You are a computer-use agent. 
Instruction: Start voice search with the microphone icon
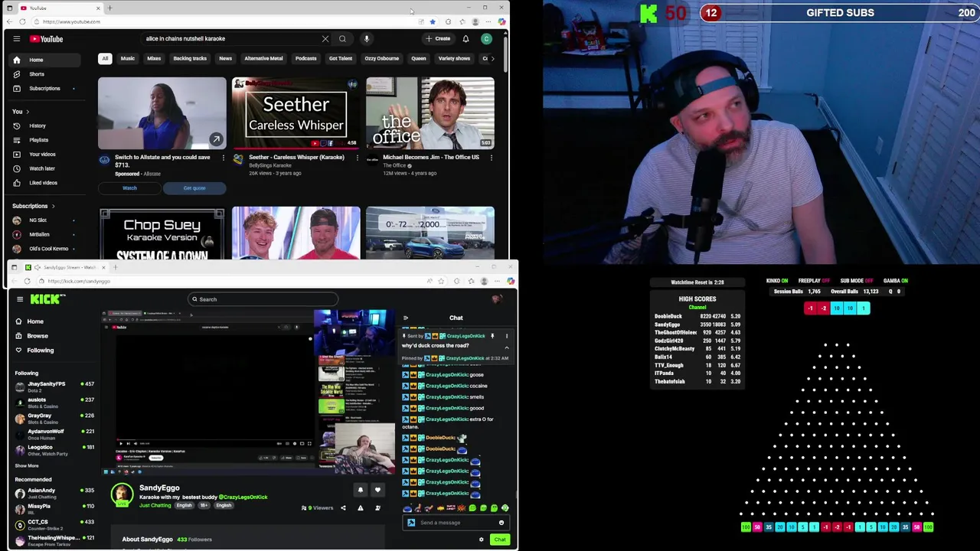click(367, 38)
